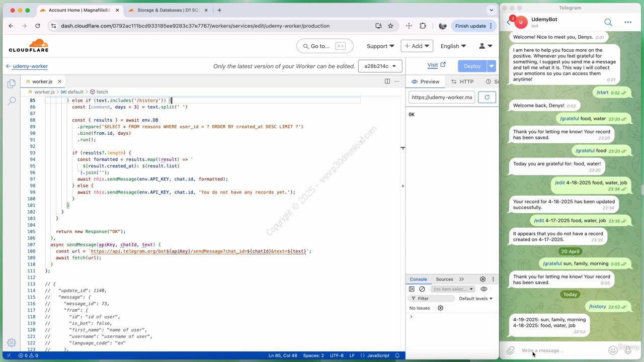Select Account Home browser tab
This screenshot has height=362, width=644.
pos(79,10)
